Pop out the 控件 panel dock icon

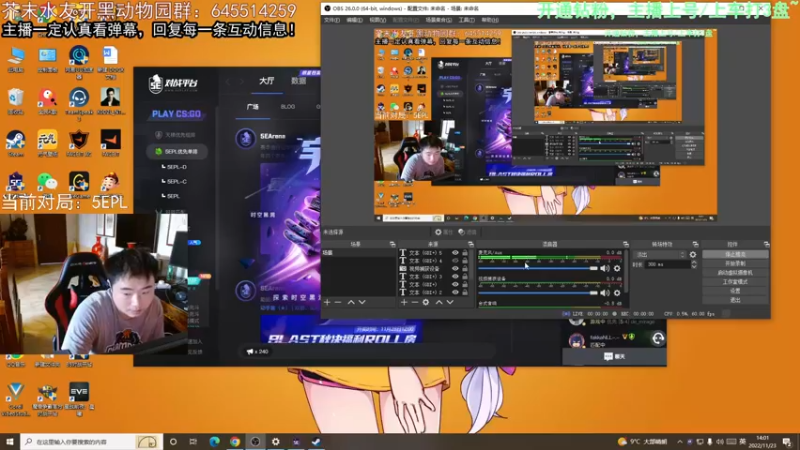(x=766, y=244)
